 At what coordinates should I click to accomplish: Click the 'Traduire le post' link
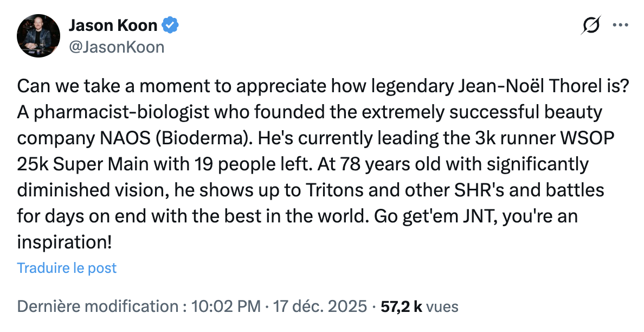tap(67, 268)
